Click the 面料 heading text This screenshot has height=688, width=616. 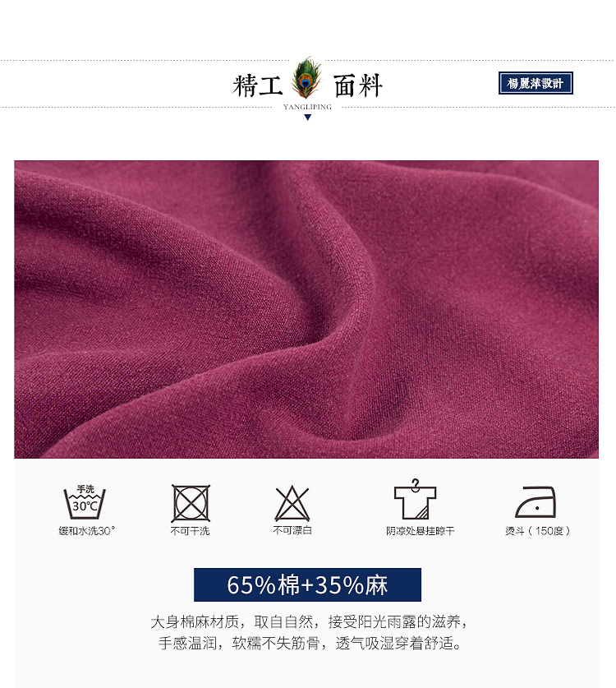(358, 85)
